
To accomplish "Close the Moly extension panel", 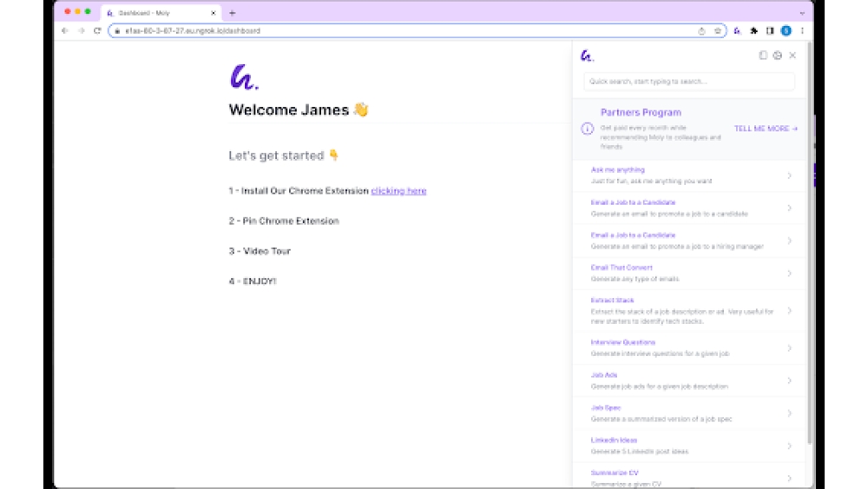I will (792, 56).
